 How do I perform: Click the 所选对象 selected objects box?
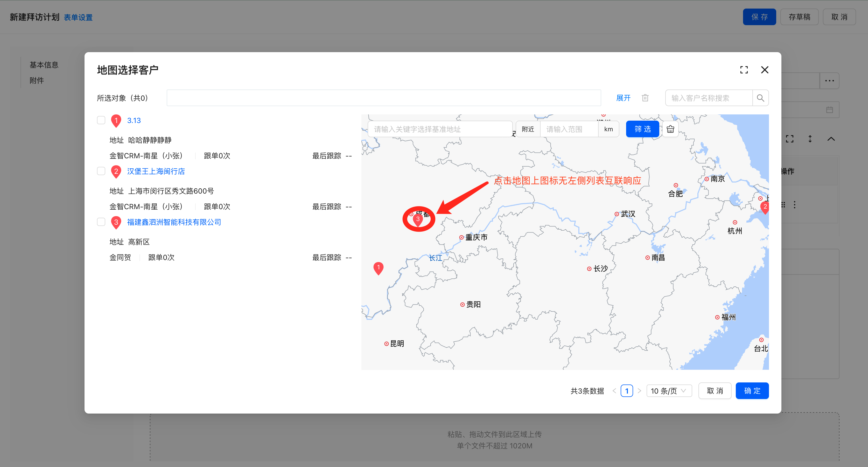[384, 98]
